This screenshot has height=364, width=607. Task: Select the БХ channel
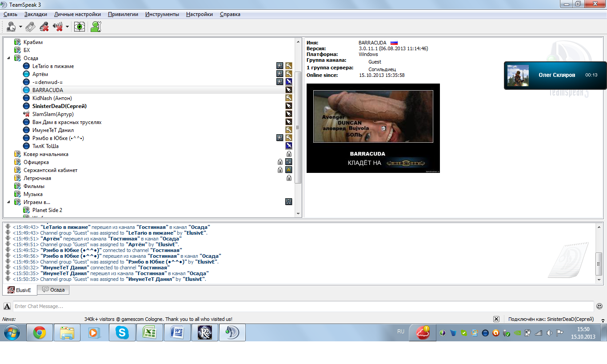27,50
